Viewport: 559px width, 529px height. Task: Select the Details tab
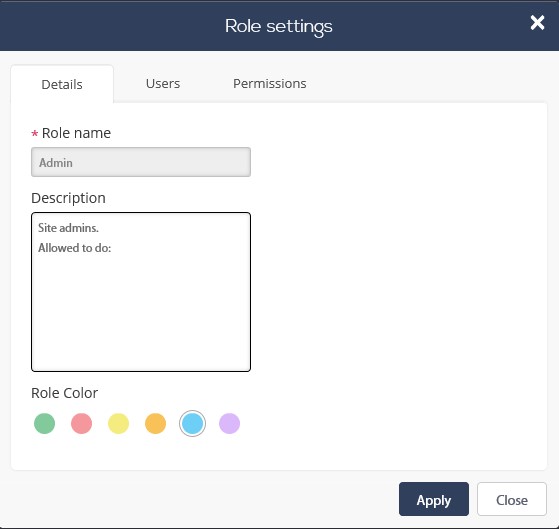click(x=62, y=84)
